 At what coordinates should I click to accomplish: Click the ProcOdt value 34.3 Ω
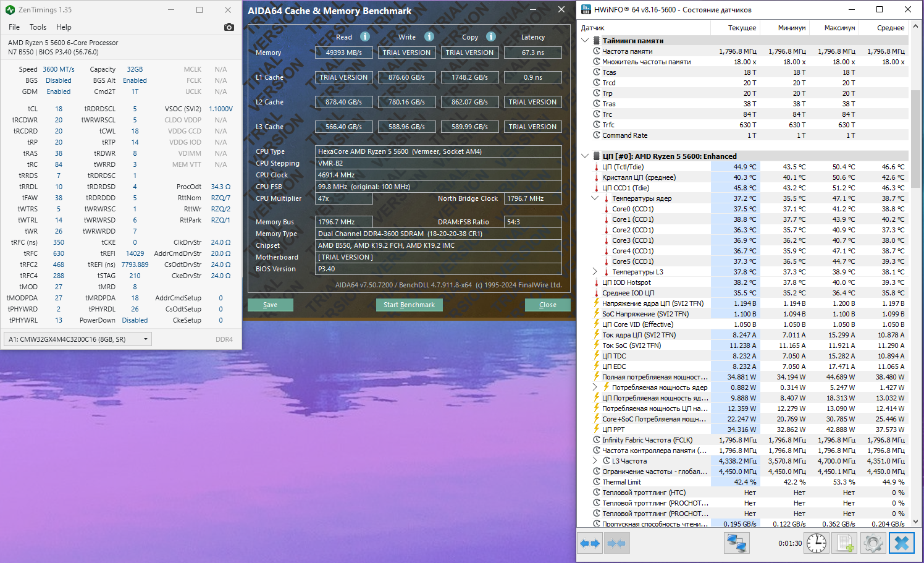click(220, 187)
